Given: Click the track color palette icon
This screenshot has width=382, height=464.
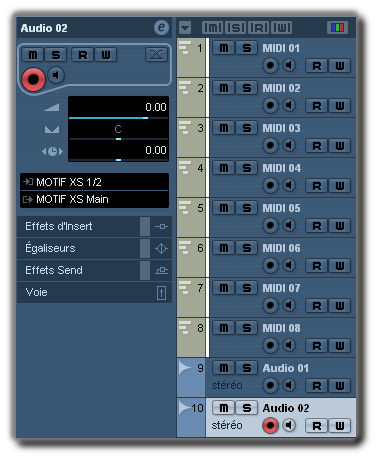Looking at the screenshot, I should [338, 27].
